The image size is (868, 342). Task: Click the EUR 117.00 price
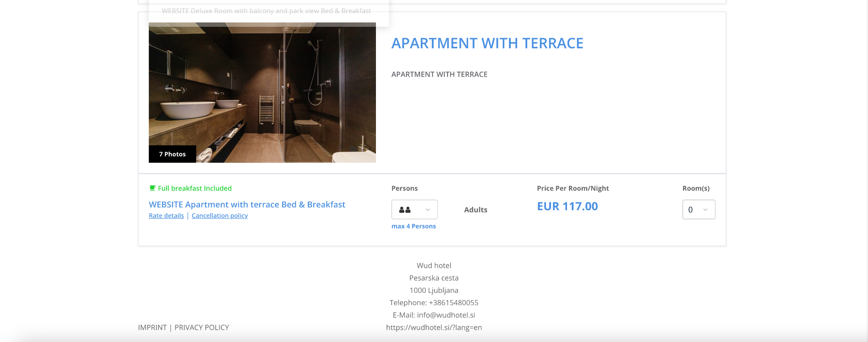[567, 206]
